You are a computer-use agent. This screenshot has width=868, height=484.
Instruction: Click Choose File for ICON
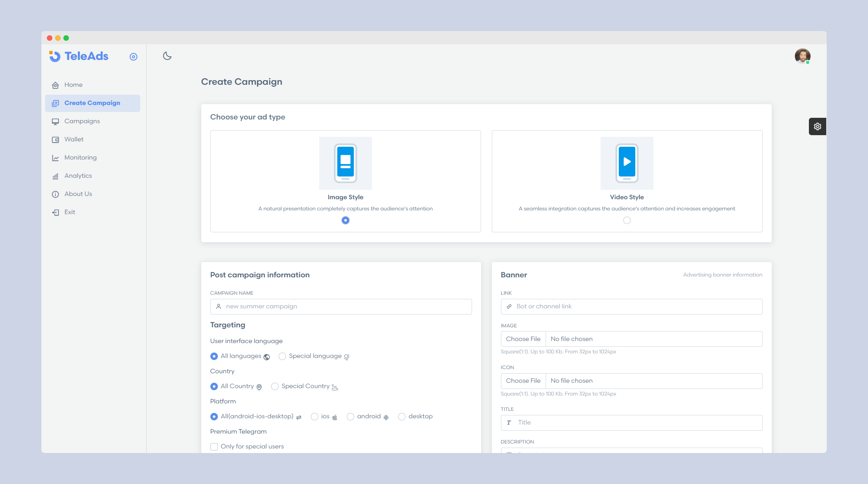tap(523, 381)
